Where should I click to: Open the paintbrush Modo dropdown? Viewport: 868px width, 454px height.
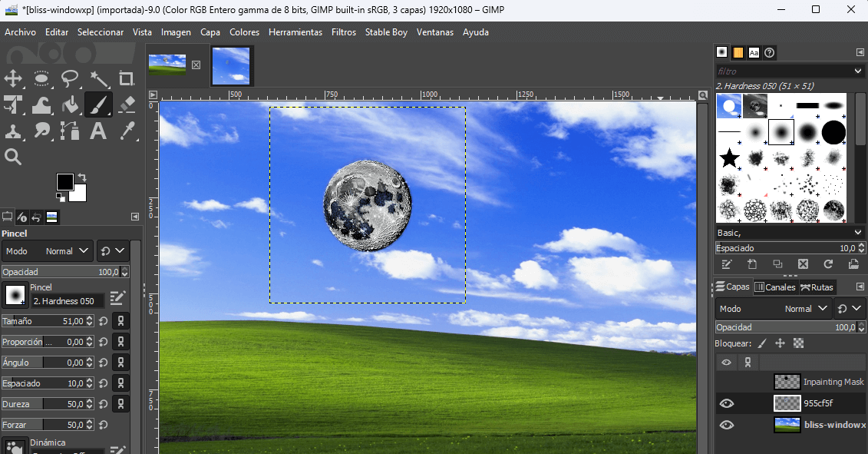[x=47, y=251]
